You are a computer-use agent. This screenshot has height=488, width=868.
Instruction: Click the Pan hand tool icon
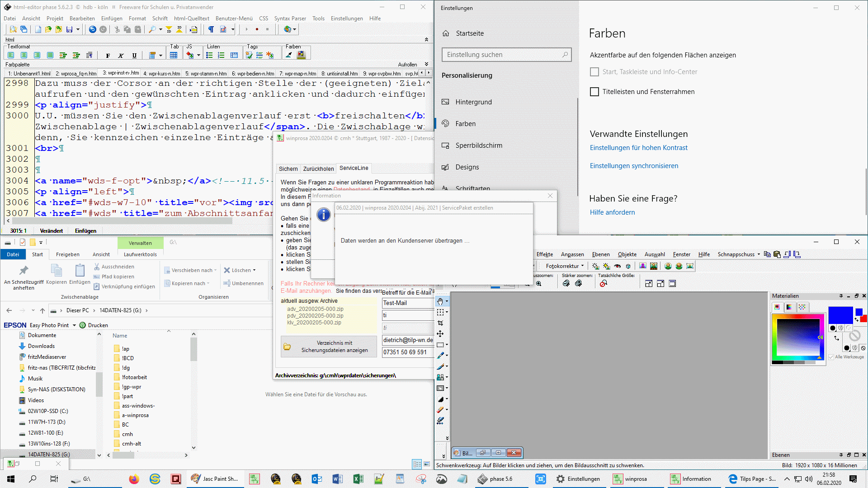(440, 301)
